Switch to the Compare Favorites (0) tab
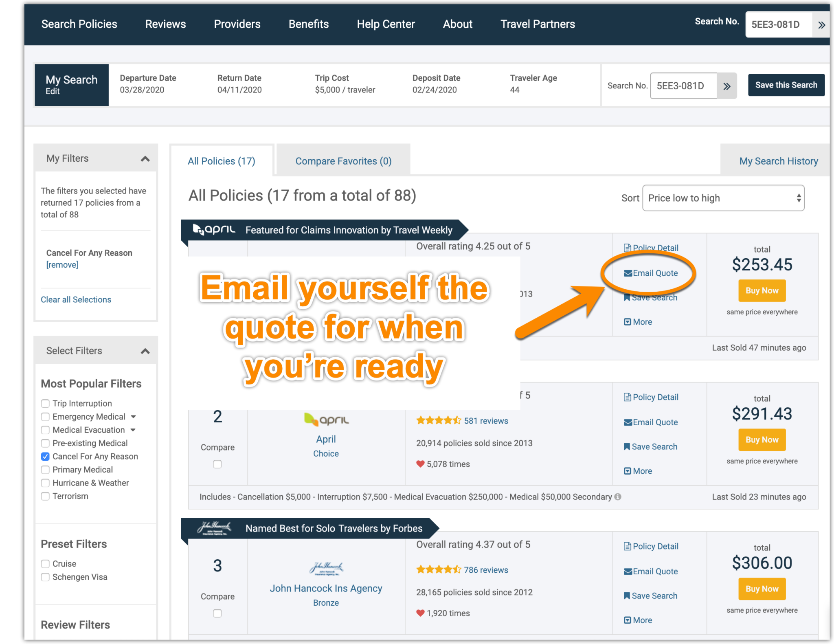 click(343, 161)
